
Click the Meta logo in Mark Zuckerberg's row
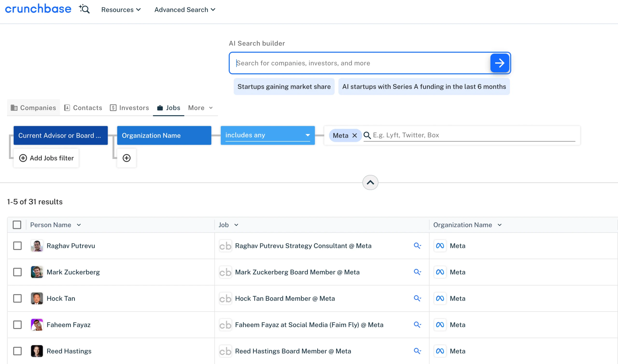click(x=440, y=272)
